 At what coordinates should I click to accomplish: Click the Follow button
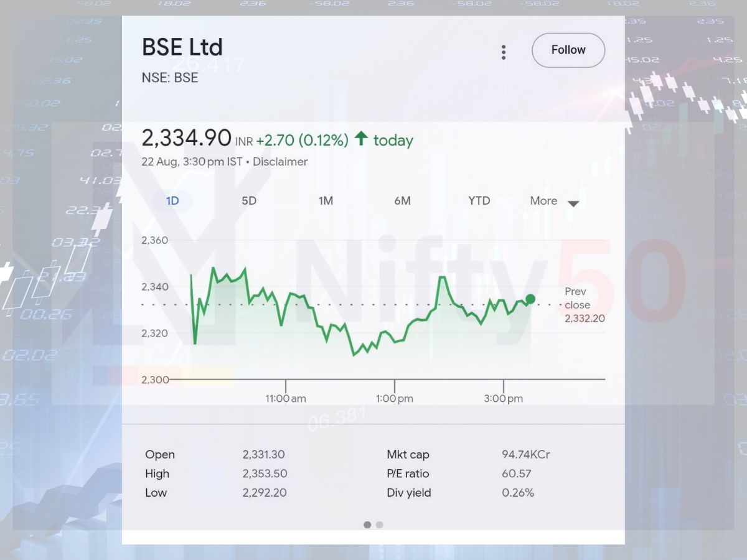click(x=568, y=50)
